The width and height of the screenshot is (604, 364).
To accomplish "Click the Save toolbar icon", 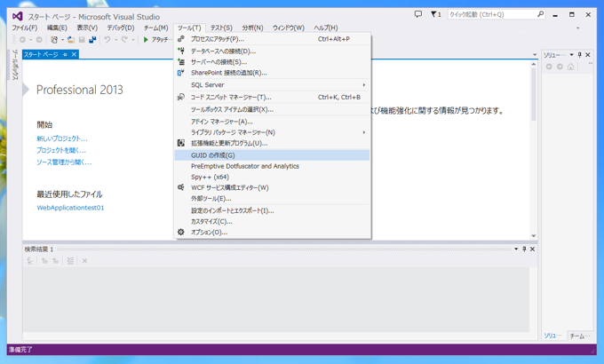I will point(82,40).
